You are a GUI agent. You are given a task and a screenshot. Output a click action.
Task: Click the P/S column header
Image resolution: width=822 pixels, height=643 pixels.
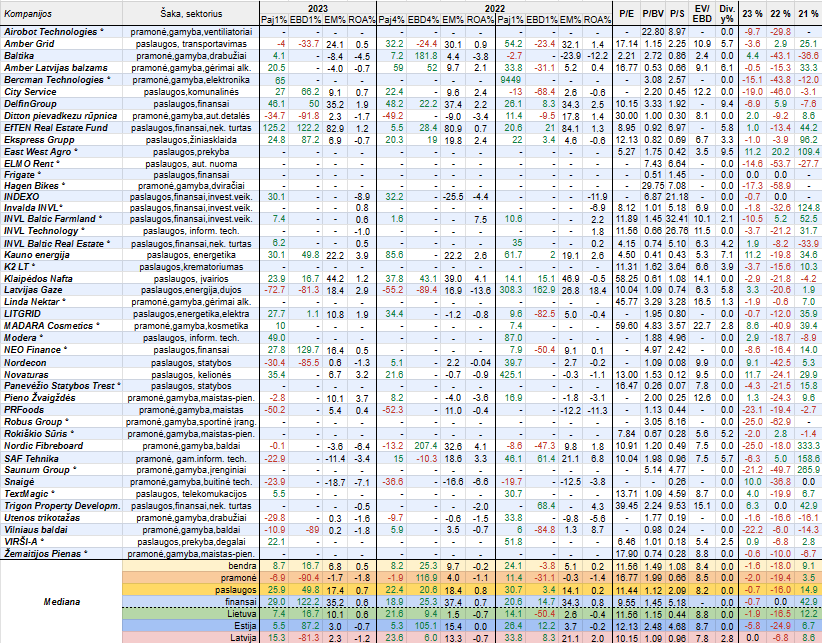pyautogui.click(x=677, y=14)
